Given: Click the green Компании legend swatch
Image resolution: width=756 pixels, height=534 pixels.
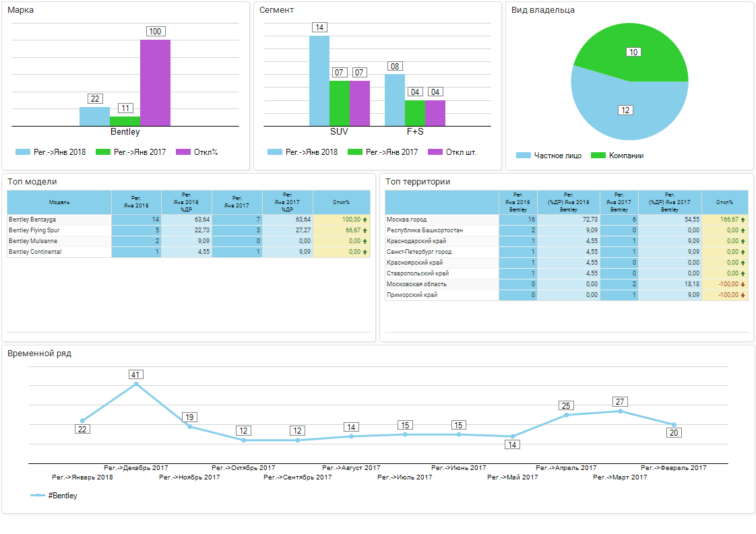Looking at the screenshot, I should (x=598, y=155).
